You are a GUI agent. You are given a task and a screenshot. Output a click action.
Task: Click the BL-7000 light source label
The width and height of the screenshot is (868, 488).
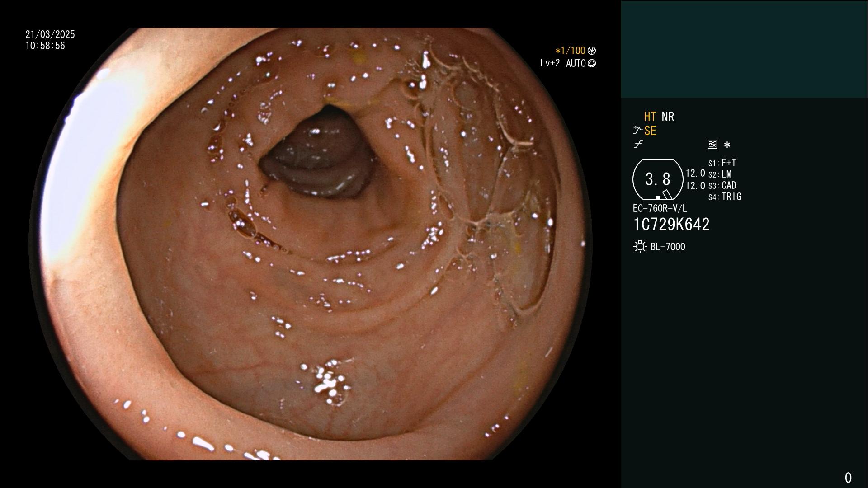668,247
